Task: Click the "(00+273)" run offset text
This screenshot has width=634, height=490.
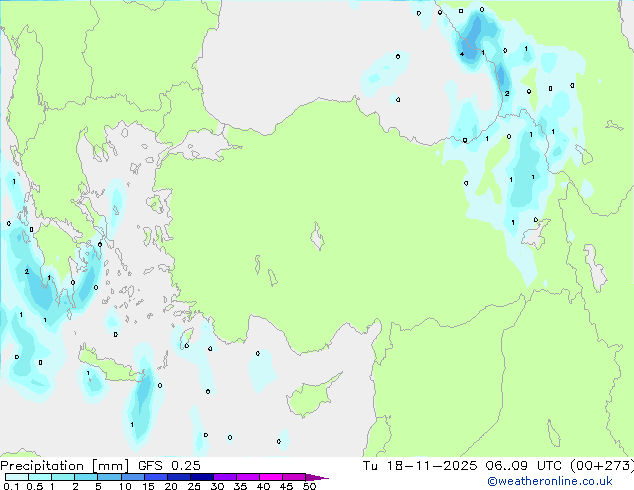Action: (602, 466)
